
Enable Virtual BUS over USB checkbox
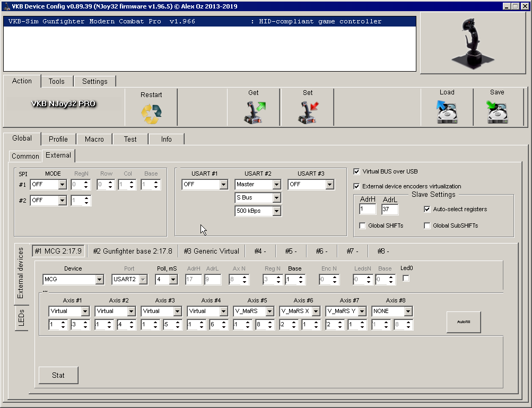[x=356, y=171]
